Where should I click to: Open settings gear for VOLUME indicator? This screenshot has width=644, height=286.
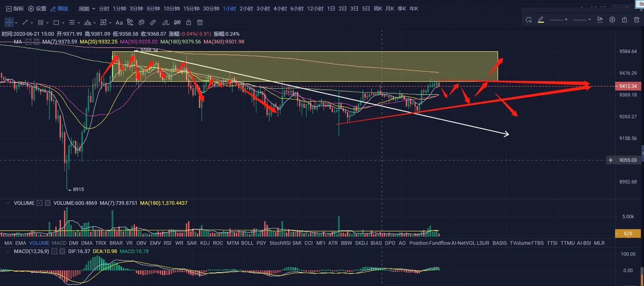point(40,203)
